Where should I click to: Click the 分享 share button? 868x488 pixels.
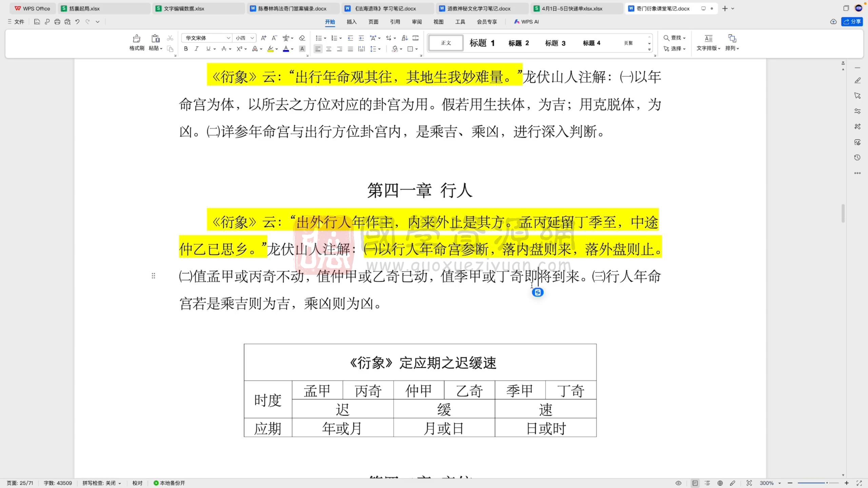tap(852, 22)
